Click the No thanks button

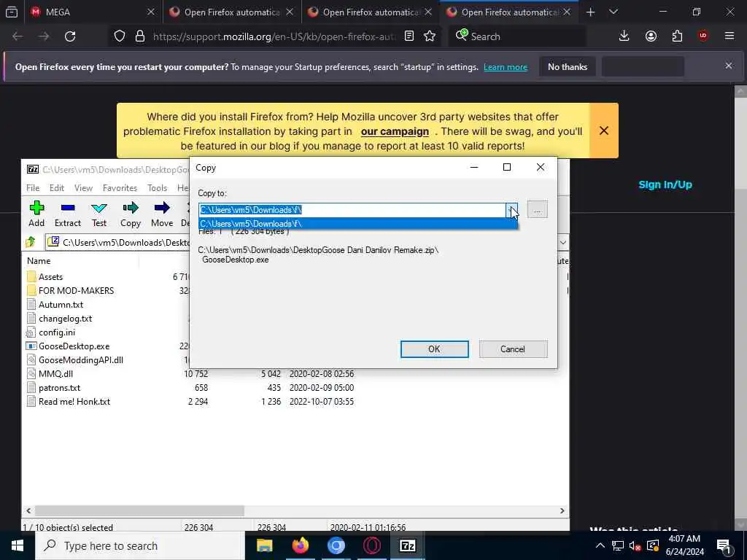pyautogui.click(x=568, y=67)
